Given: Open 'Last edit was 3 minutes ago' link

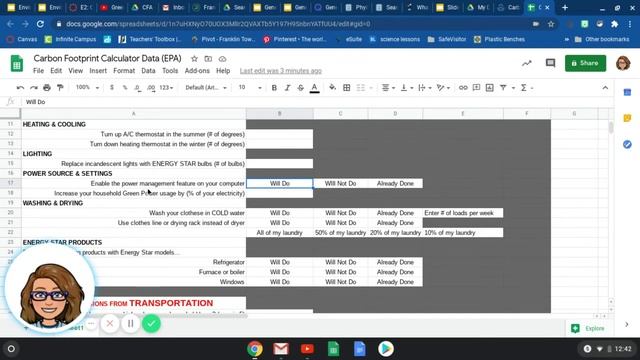Looking at the screenshot, I should [x=280, y=71].
